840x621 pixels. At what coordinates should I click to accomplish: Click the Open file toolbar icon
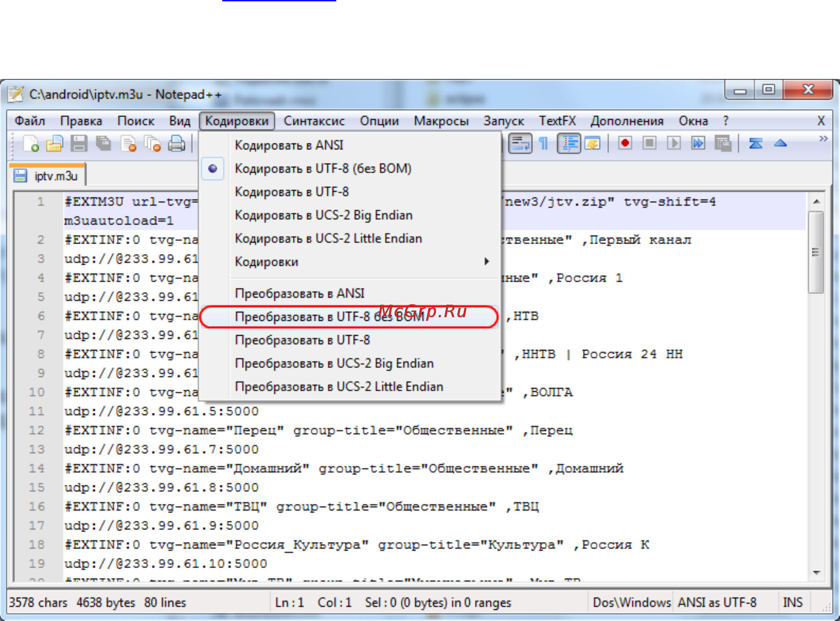pyautogui.click(x=55, y=144)
